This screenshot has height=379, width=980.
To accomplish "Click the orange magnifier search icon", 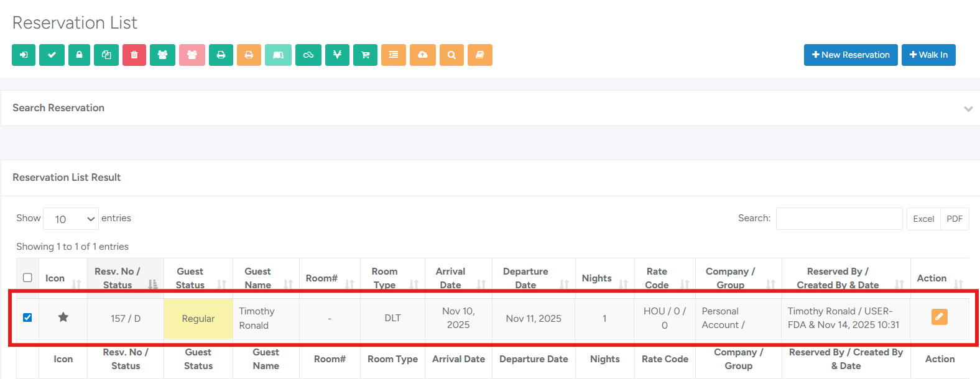I will [451, 55].
